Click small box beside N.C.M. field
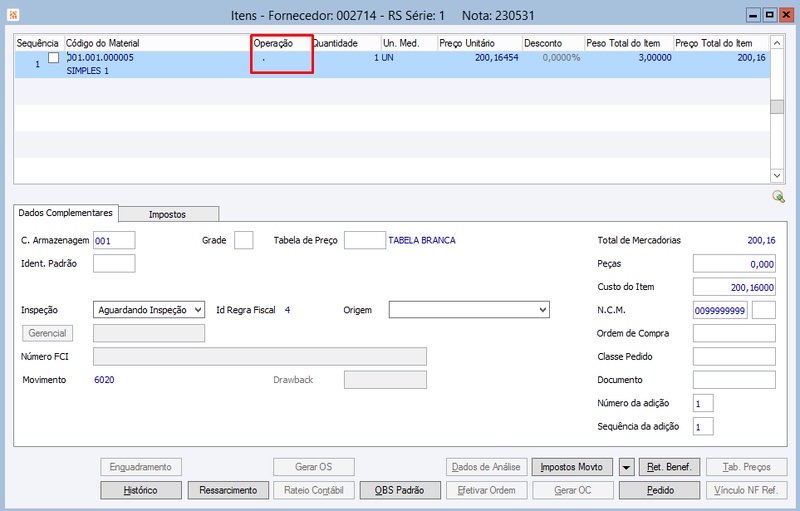 tap(764, 310)
